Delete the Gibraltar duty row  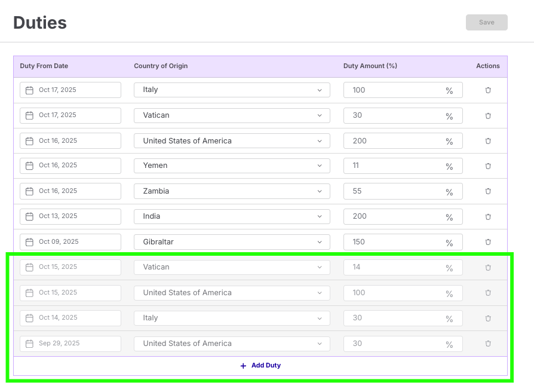487,242
